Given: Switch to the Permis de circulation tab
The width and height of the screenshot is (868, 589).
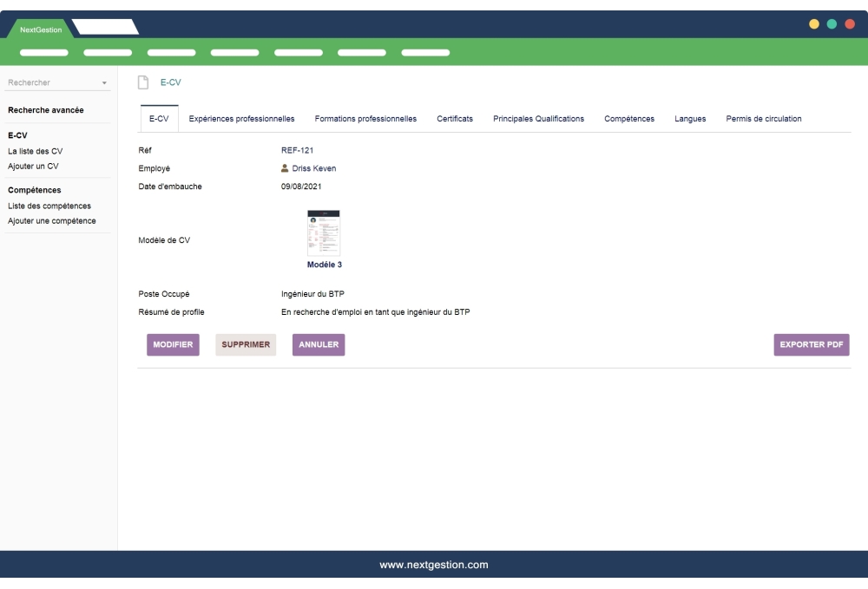Looking at the screenshot, I should click(x=763, y=119).
